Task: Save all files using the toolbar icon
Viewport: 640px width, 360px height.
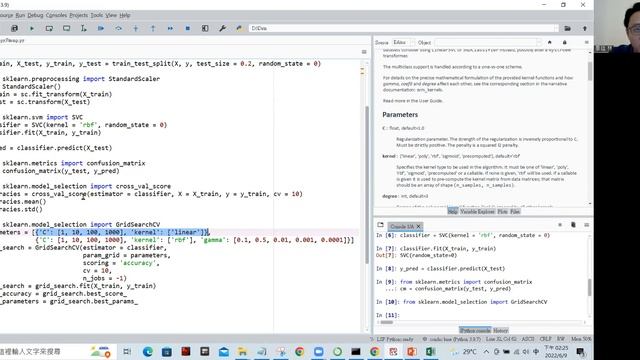Action: [x=14, y=28]
